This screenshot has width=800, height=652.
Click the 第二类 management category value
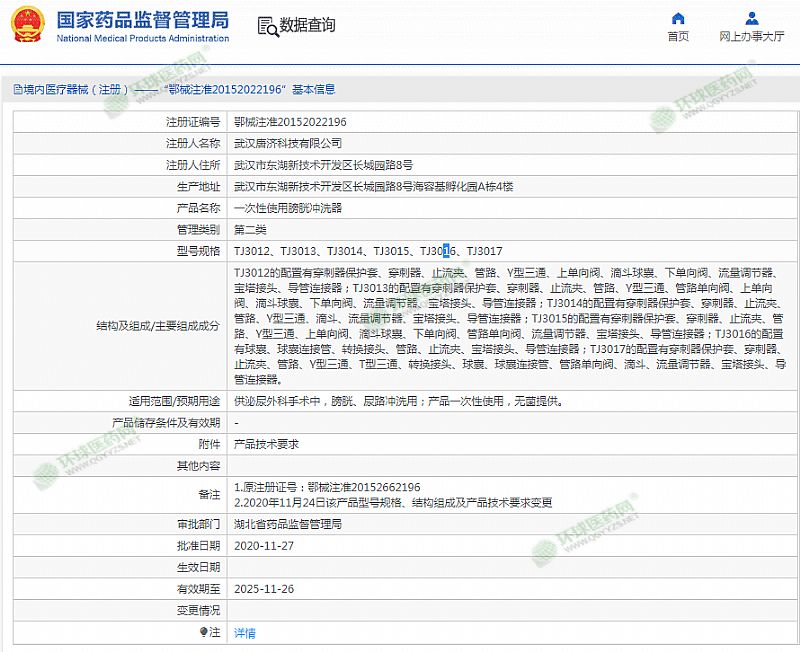coord(250,230)
